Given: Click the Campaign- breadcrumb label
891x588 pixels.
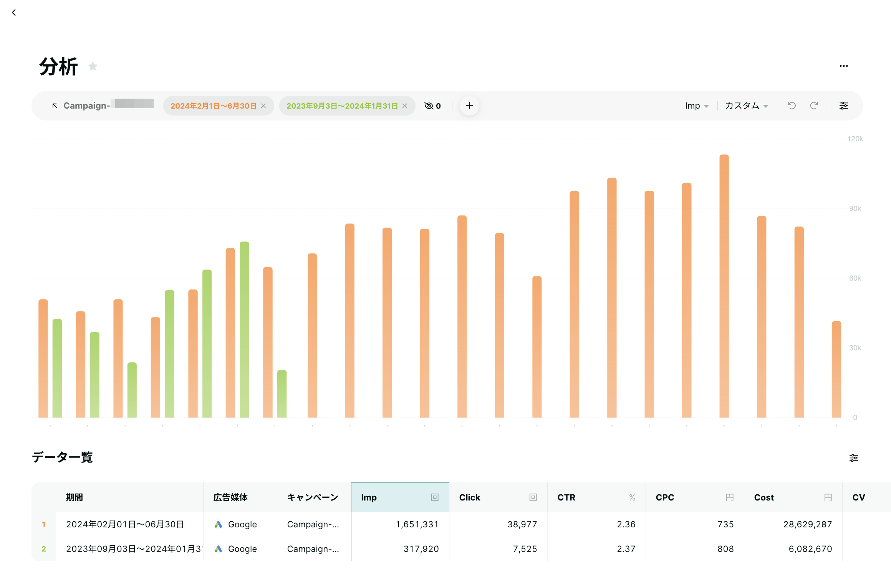Looking at the screenshot, I should coord(87,106).
